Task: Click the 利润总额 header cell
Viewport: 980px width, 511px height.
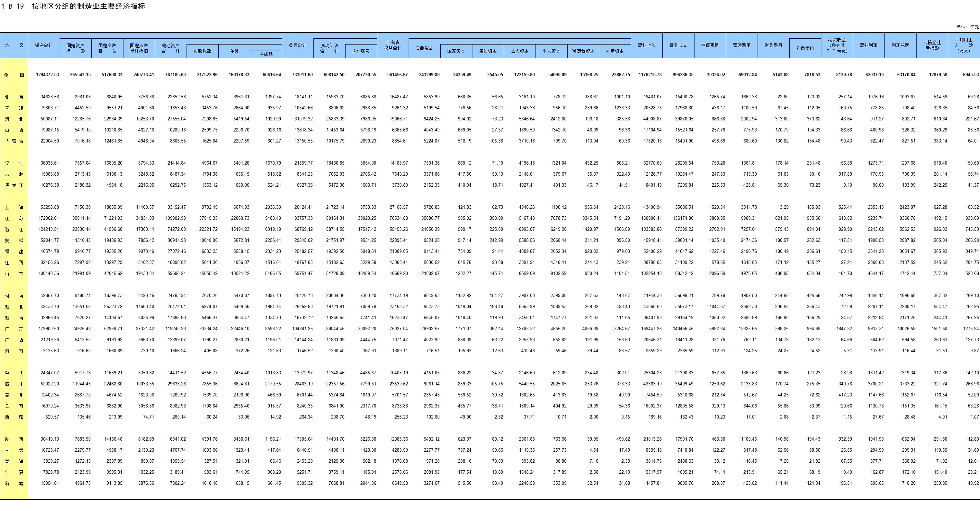Action: coord(900,45)
